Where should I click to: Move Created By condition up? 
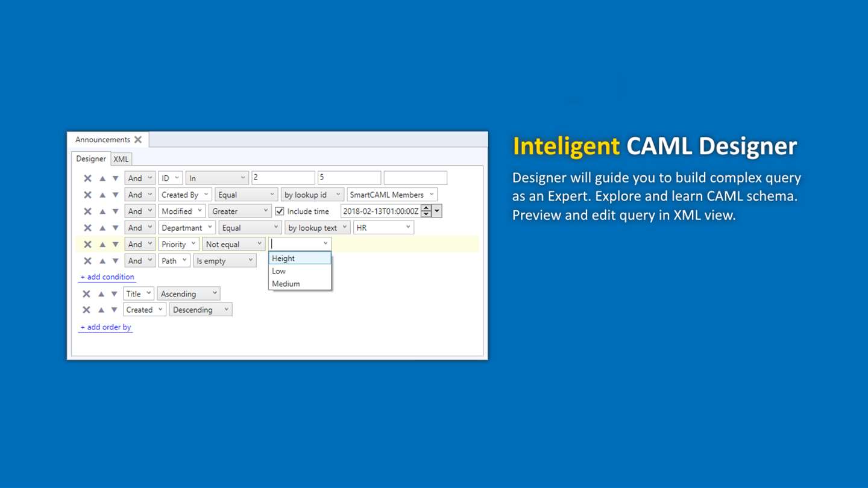pos(102,195)
